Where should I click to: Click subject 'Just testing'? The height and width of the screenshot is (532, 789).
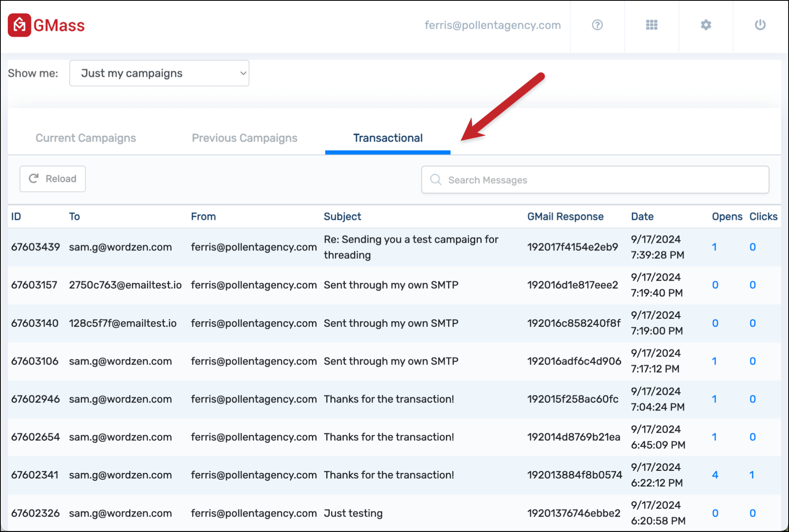point(353,513)
